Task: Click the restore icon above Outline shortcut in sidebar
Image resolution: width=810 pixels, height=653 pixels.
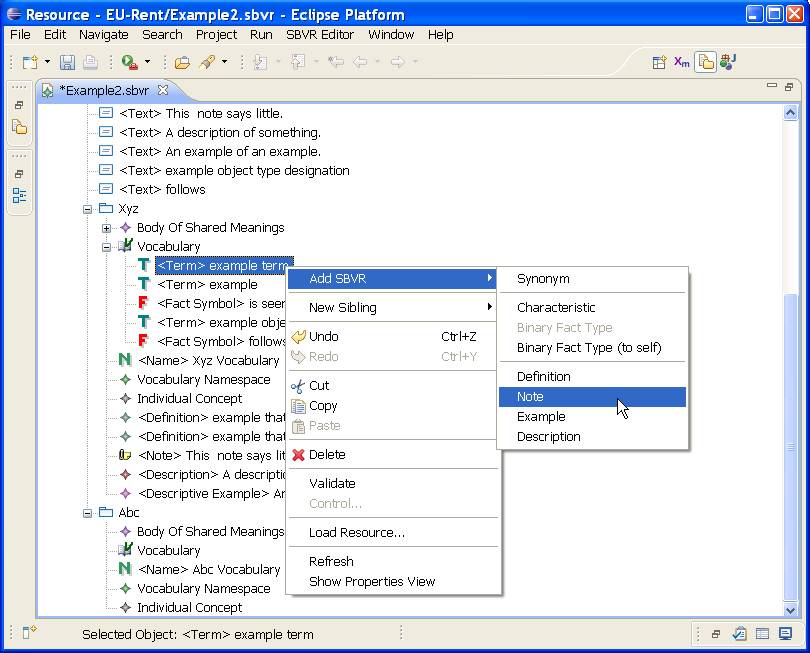Action: 19,174
